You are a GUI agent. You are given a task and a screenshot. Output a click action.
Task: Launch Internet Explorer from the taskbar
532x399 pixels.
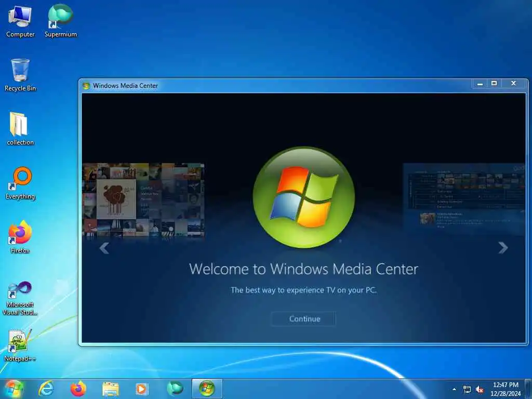pyautogui.click(x=46, y=389)
